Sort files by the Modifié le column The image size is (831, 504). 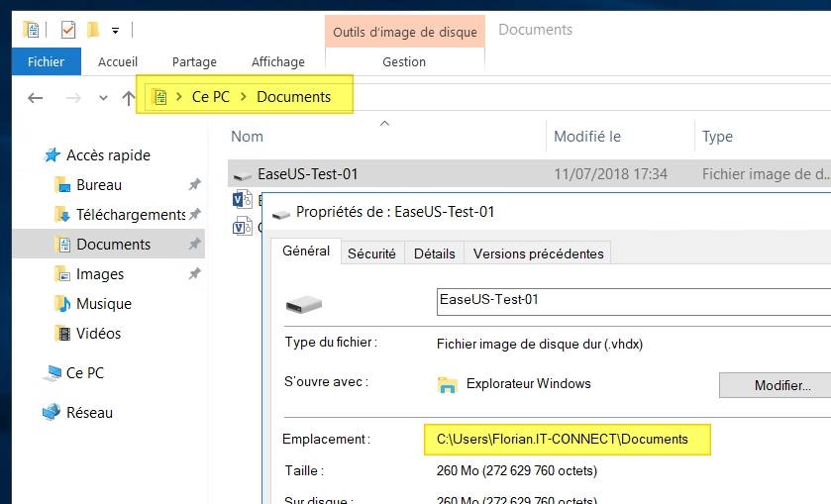tap(587, 137)
